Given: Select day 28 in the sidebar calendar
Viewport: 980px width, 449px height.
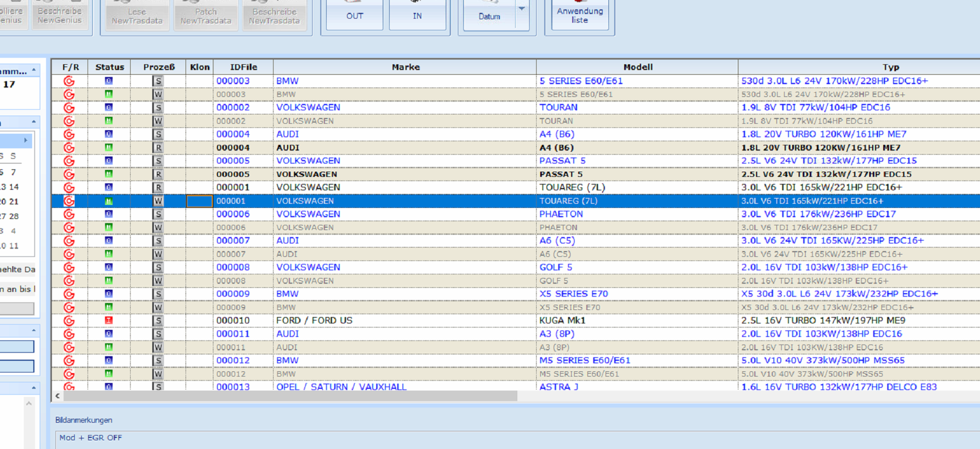Looking at the screenshot, I should tap(13, 216).
